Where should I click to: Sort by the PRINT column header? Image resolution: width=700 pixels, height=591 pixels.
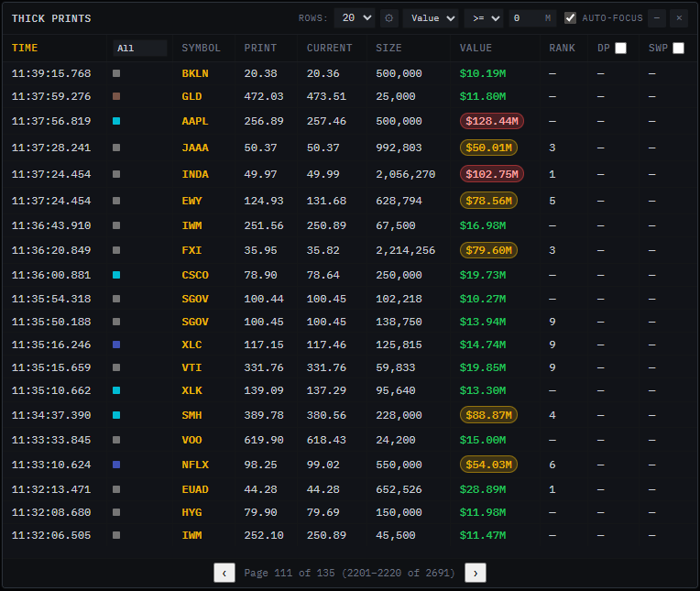pyautogui.click(x=260, y=49)
